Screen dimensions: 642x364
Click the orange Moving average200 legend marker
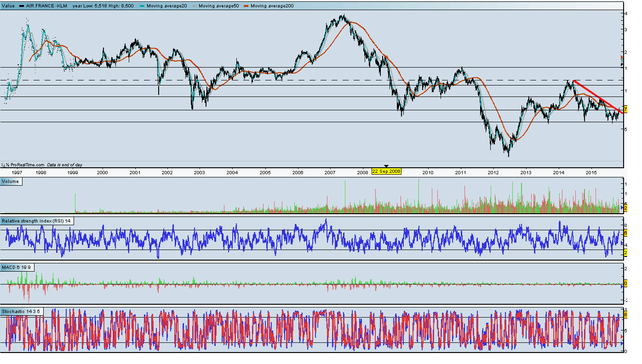247,6
